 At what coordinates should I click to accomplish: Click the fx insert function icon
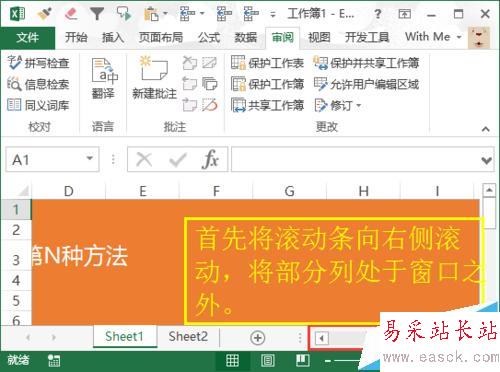211,160
